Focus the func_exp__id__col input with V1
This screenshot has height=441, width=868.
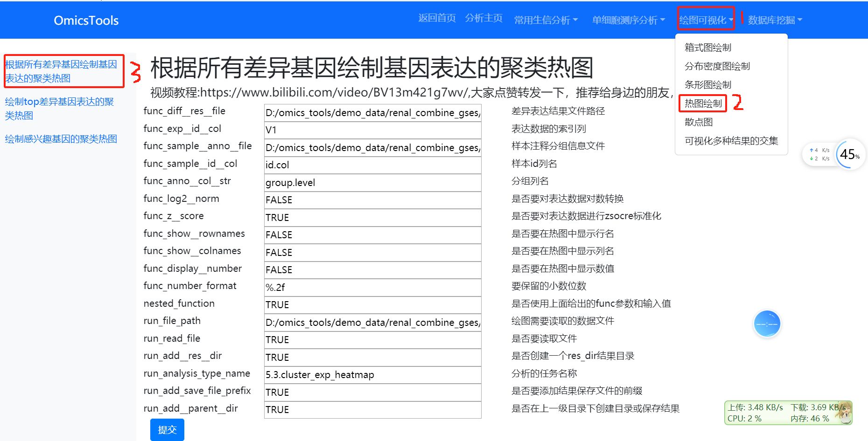click(372, 130)
